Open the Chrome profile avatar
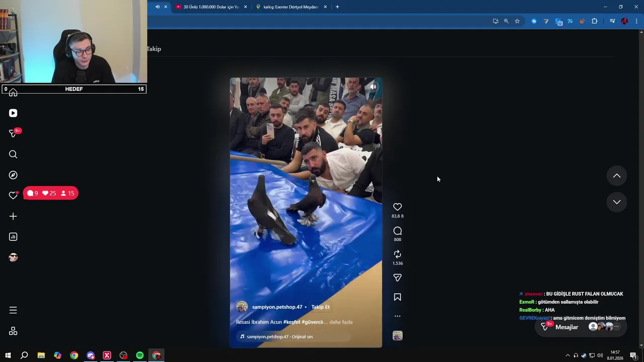 (x=624, y=21)
